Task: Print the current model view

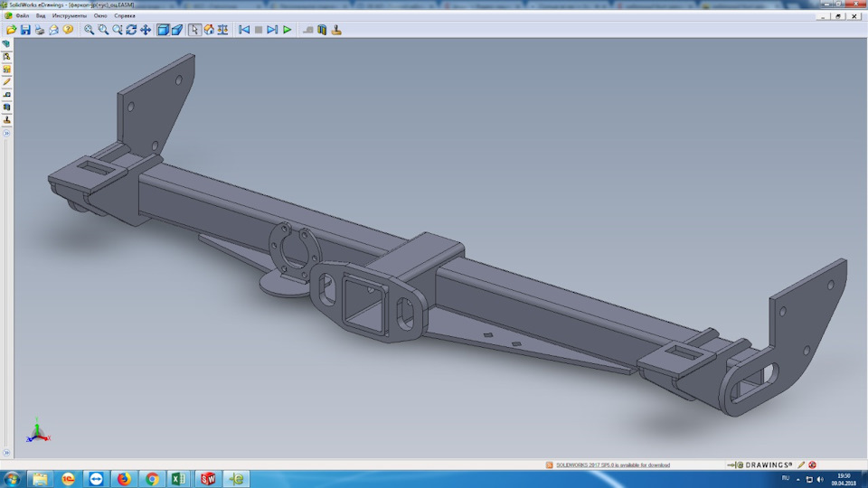Action: click(x=39, y=29)
